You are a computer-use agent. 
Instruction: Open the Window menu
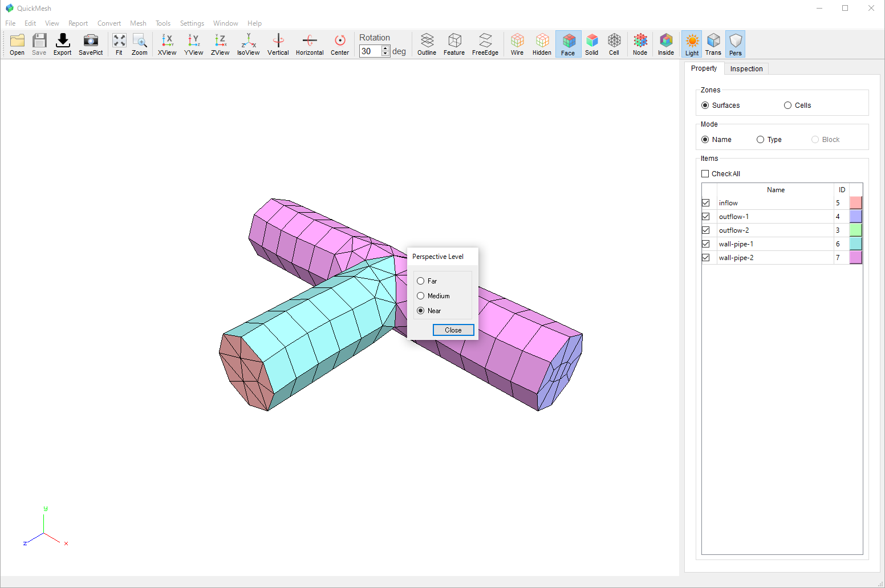(x=226, y=23)
